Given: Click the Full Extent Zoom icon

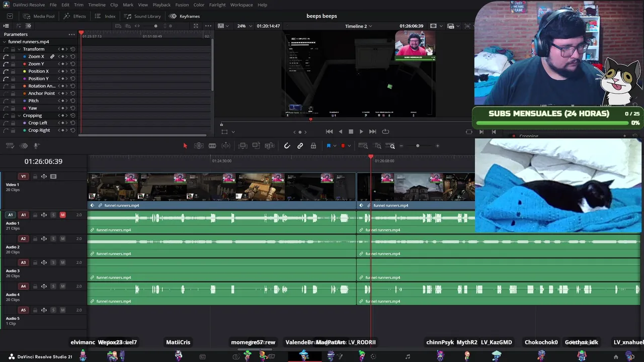Looking at the screenshot, I should pos(363,146).
